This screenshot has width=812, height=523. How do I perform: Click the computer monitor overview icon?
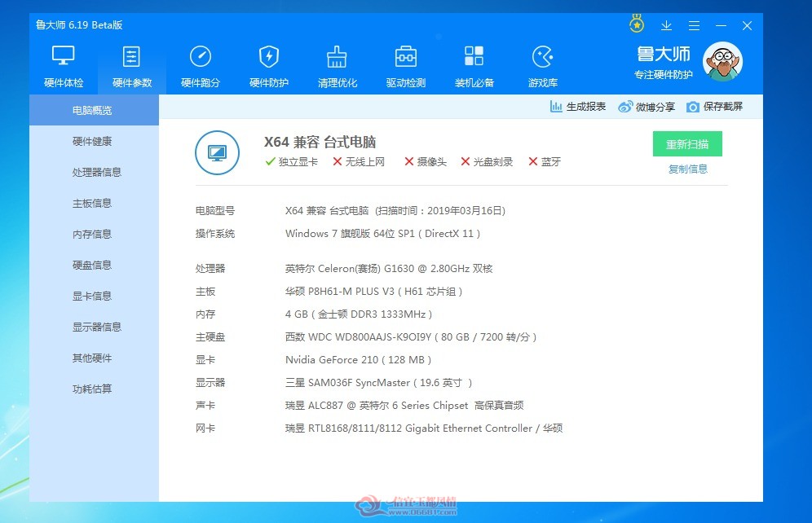pyautogui.click(x=217, y=152)
